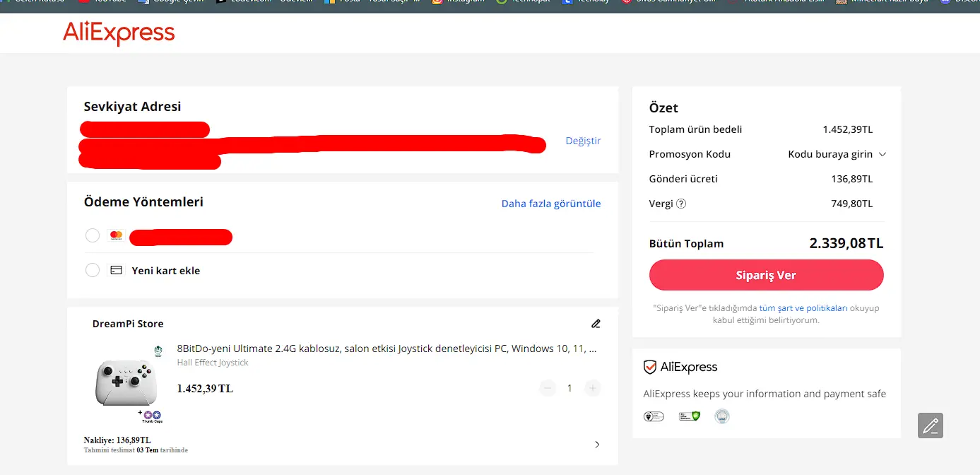The width and height of the screenshot is (980, 475).
Task: Click the Mastercard card logo
Action: coord(116,235)
